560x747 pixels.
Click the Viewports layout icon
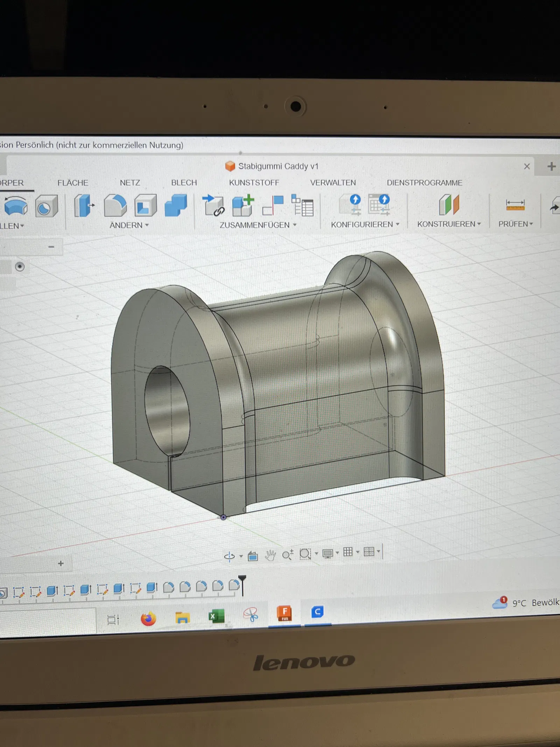[369, 552]
